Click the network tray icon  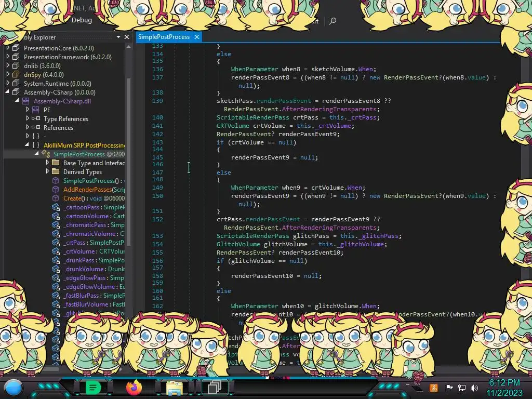coord(461,388)
